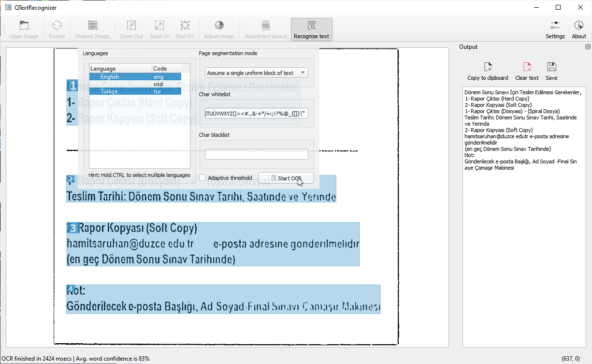Click Copy to clipboard icon
This screenshot has height=364, width=592.
pyautogui.click(x=488, y=67)
